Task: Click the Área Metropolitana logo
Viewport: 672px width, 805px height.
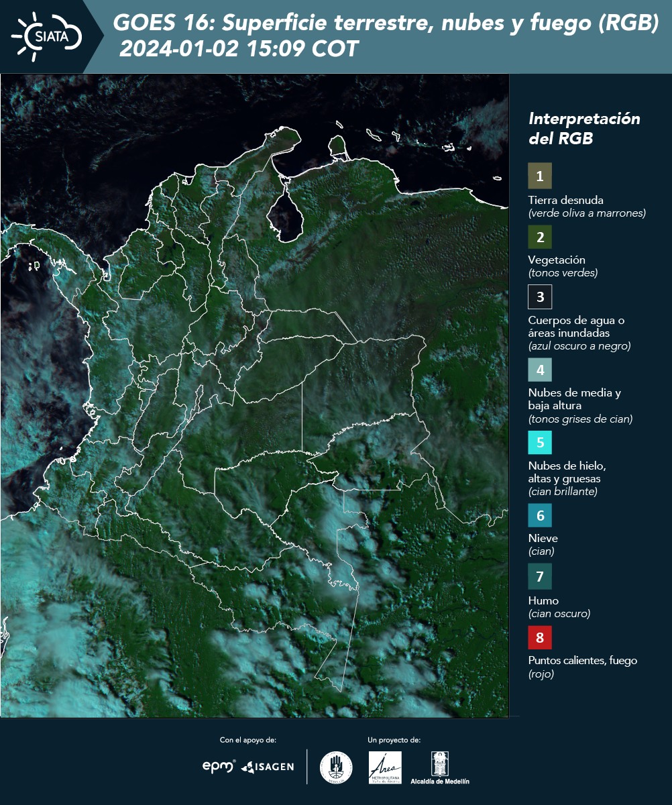Action: click(x=386, y=767)
